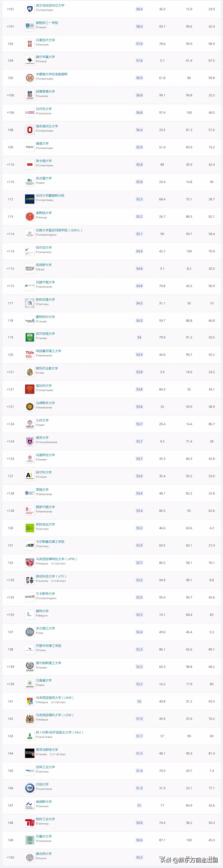Click the red Ohio State 'O' logo
This screenshot has width=223, height=868.
30,130
